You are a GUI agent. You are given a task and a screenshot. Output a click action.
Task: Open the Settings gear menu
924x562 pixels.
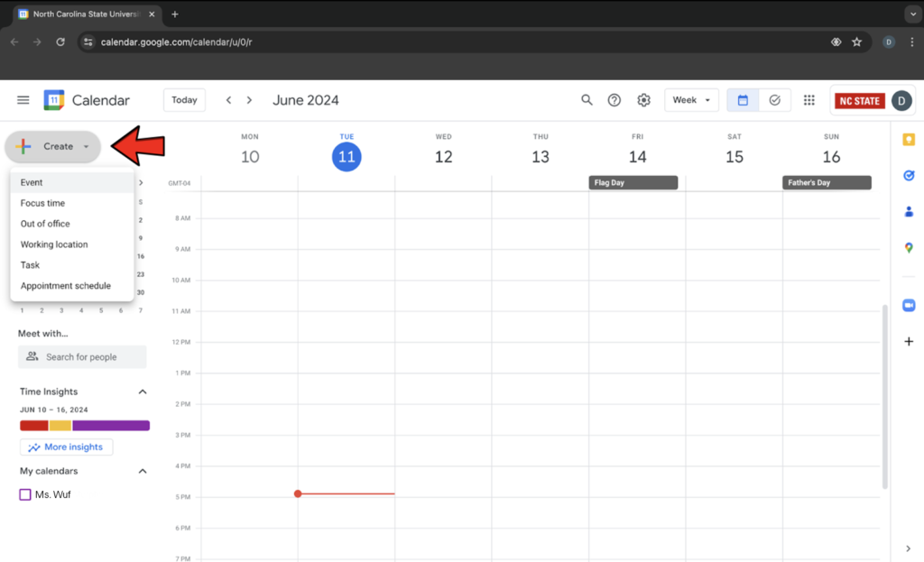[x=643, y=100]
